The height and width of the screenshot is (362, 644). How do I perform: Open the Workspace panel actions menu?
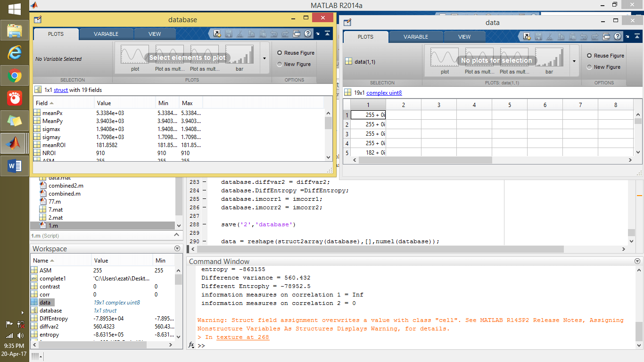pos(177,248)
